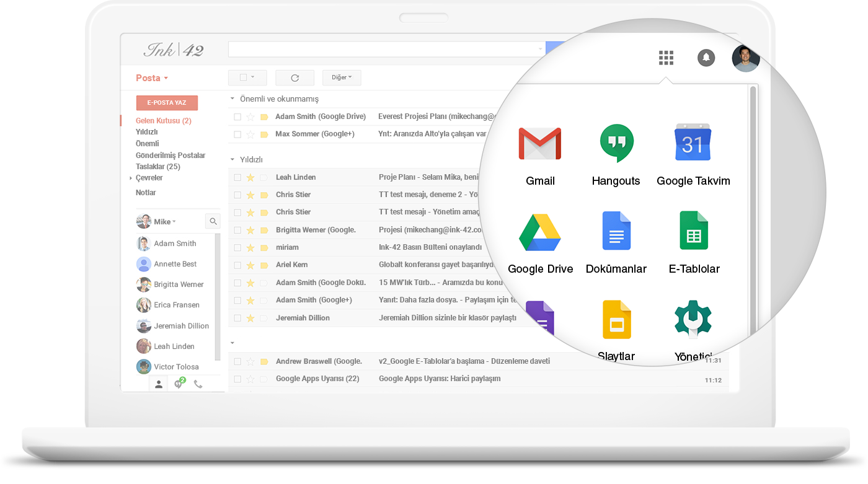Open chat with Erica Fransen
Image resolution: width=868 pixels, height=484 pixels.
(x=168, y=305)
